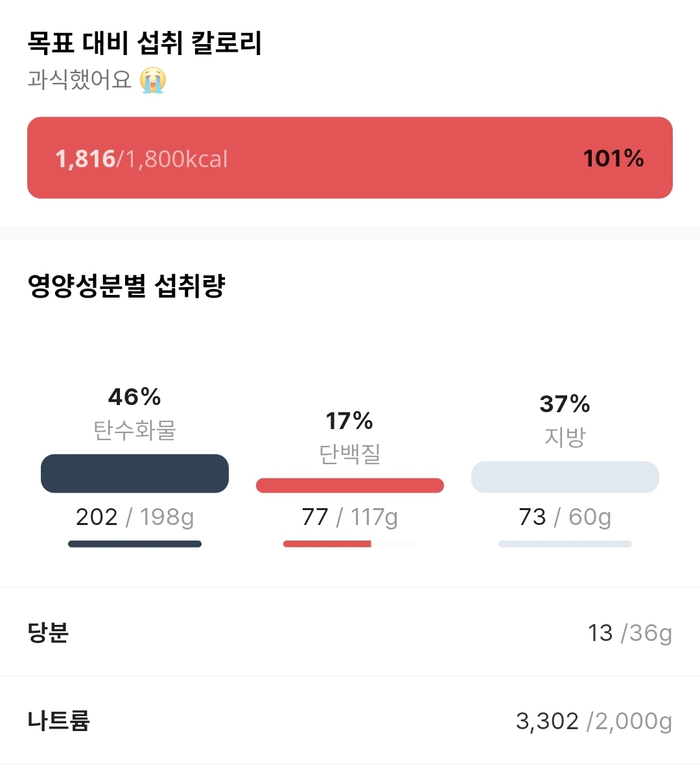Image resolution: width=700 pixels, height=770 pixels.
Task: Click the dark navy 탄수화물 bar
Action: pos(135,474)
